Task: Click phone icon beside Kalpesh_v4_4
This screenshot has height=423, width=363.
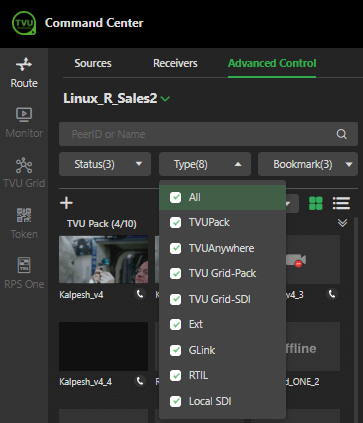Action: click(140, 381)
